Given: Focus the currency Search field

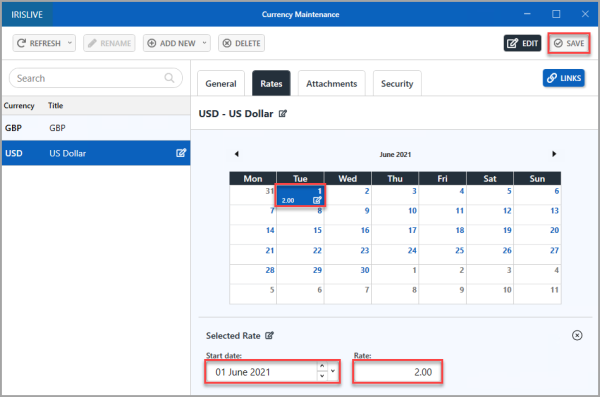Looking at the screenshot, I should tap(96, 78).
